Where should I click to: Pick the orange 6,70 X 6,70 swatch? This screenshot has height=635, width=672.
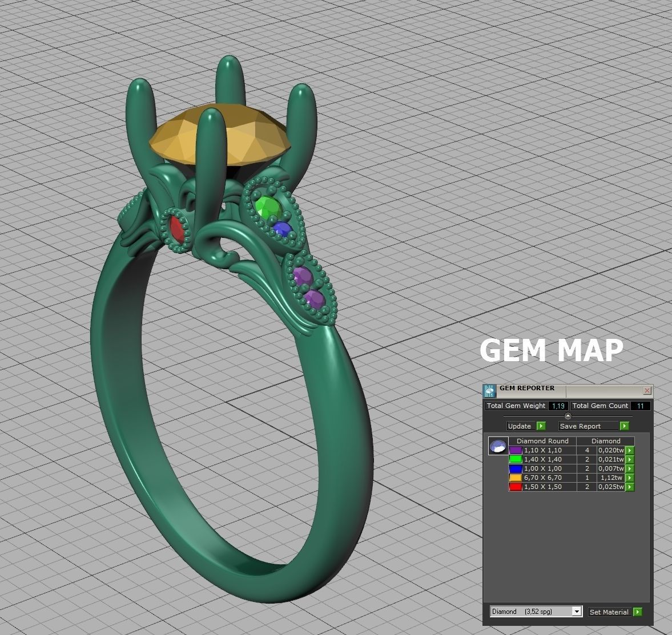coord(516,478)
